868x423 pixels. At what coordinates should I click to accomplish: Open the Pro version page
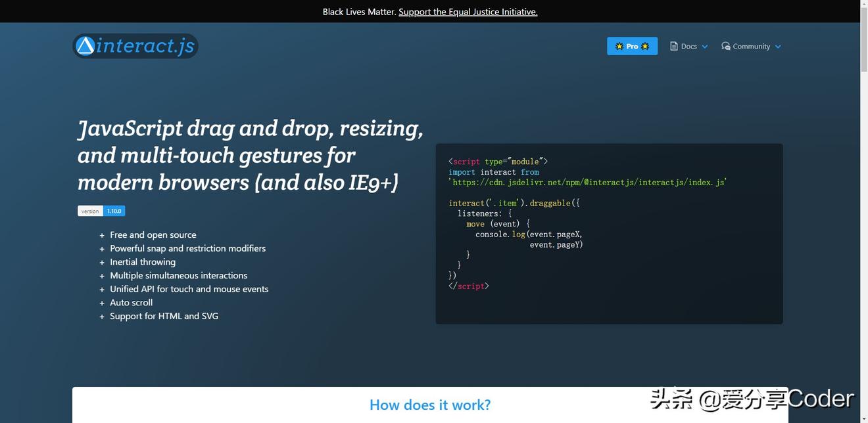[632, 46]
